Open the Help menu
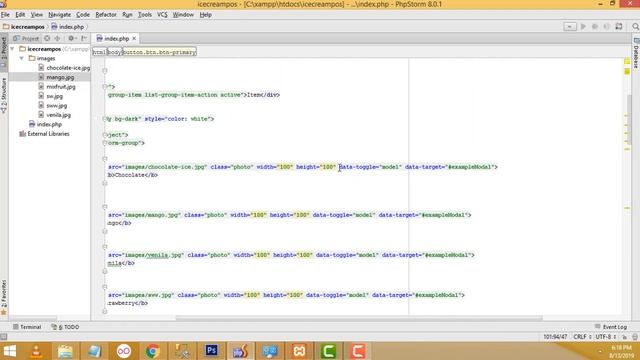 pos(205,15)
